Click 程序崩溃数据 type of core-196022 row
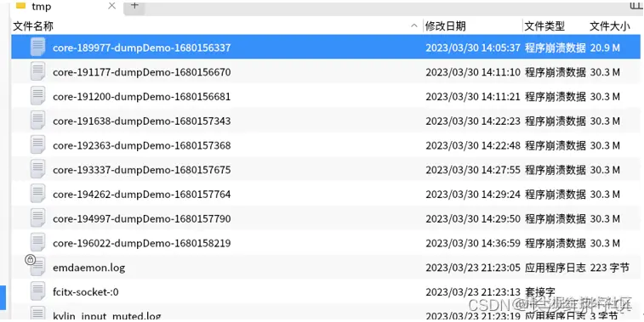644x322 pixels. point(556,243)
